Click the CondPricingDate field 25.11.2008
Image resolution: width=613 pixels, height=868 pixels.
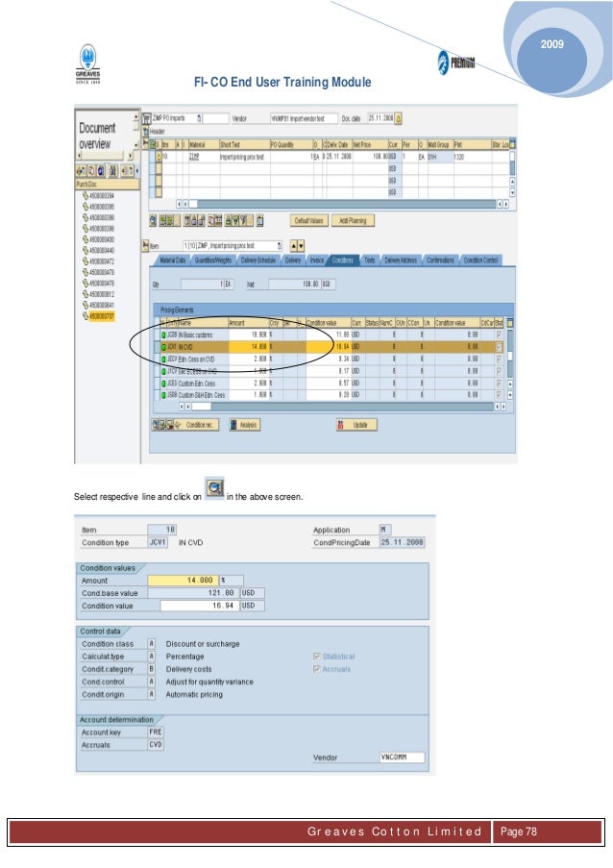403,542
